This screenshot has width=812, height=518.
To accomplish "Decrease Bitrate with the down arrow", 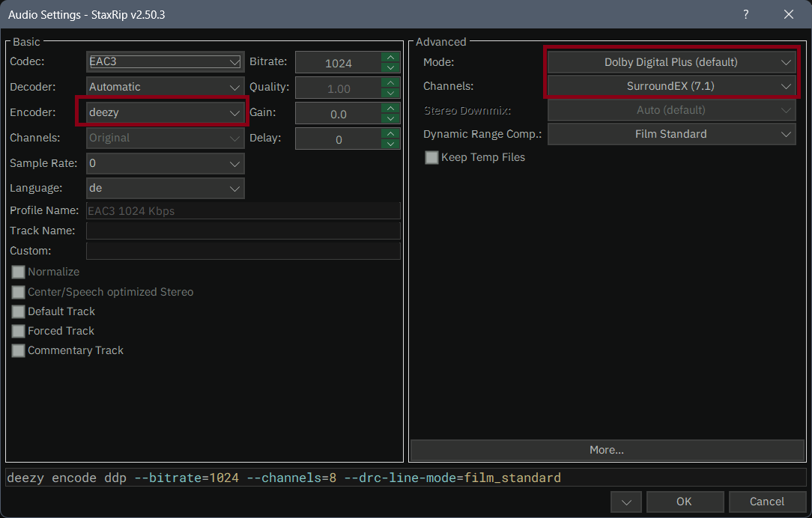I will click(x=390, y=67).
